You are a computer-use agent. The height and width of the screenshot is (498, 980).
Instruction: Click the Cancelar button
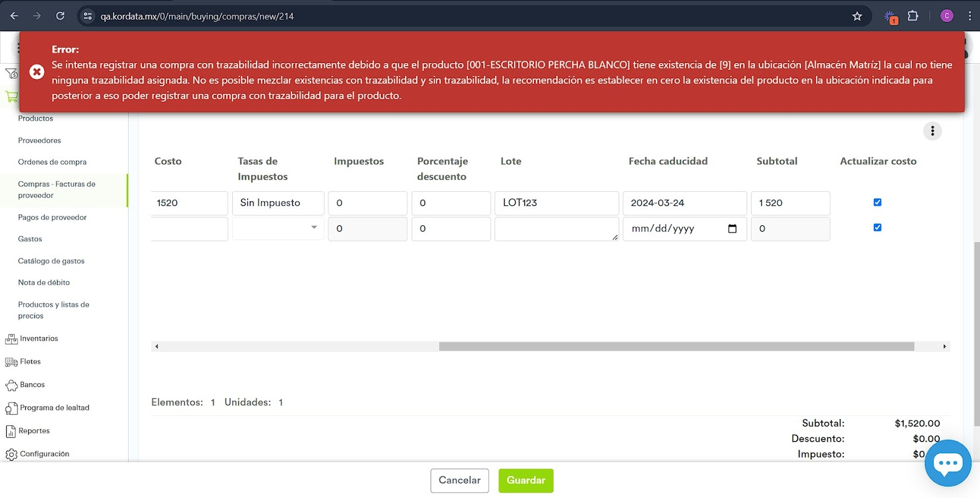[459, 480]
